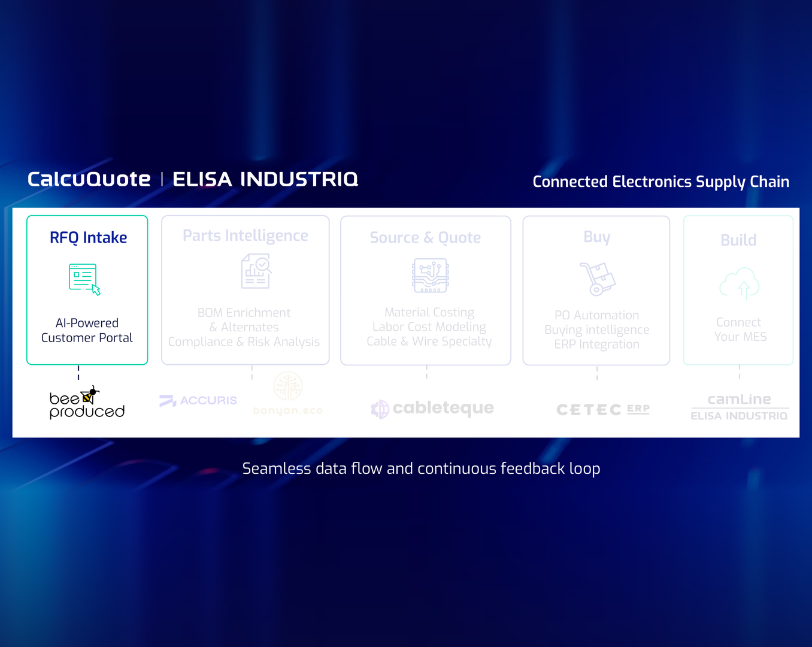
Task: Click Connect Your MES text
Action: 740,329
